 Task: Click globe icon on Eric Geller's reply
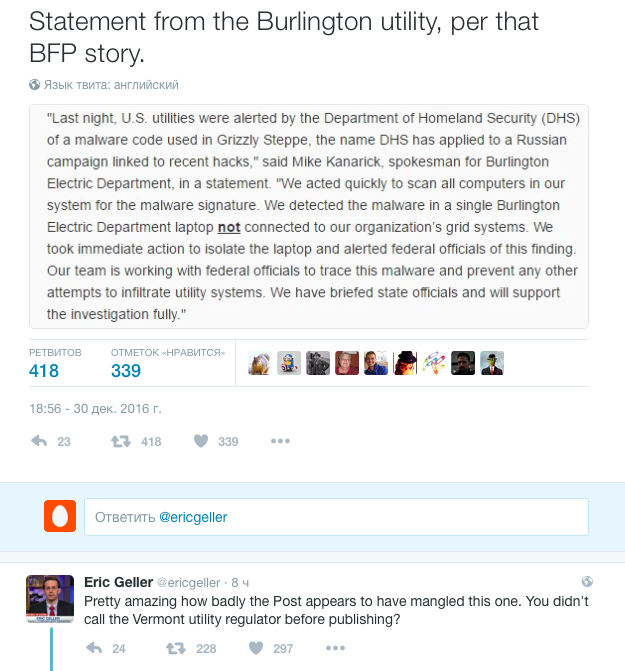[x=587, y=581]
